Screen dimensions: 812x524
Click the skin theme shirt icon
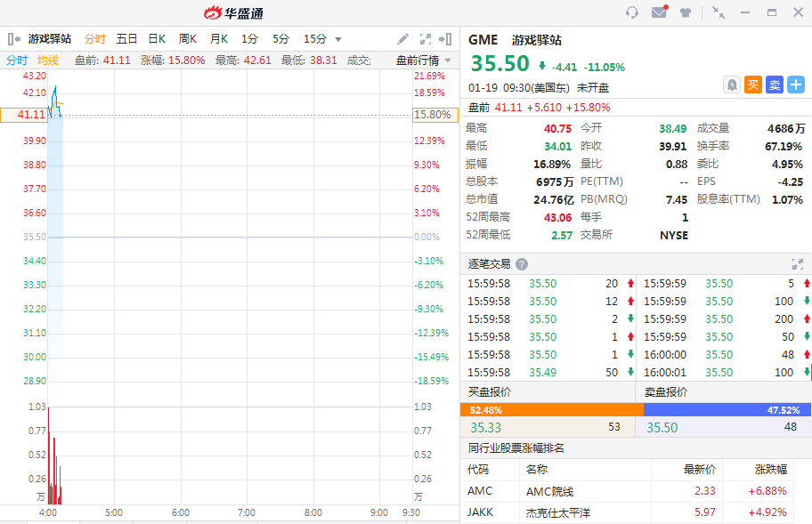(x=686, y=12)
